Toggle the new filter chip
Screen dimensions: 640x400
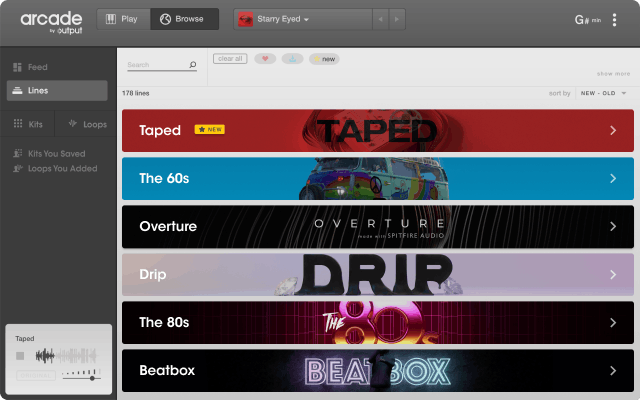click(x=324, y=59)
